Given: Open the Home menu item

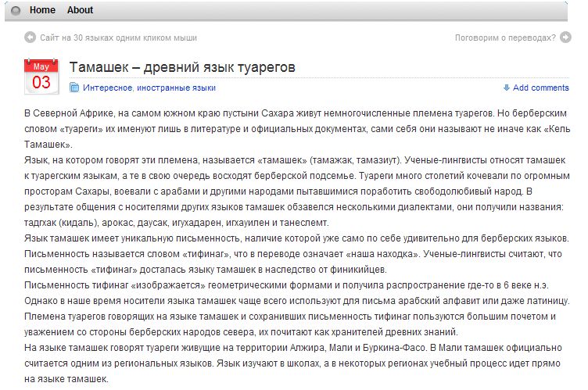Looking at the screenshot, I should pyautogui.click(x=42, y=10).
